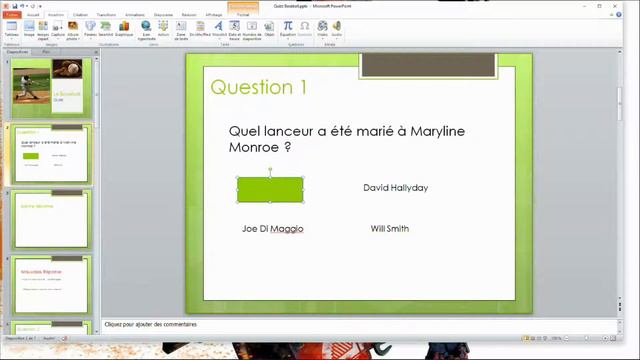
Task: Add a Lien hypertexte
Action: 146,30
